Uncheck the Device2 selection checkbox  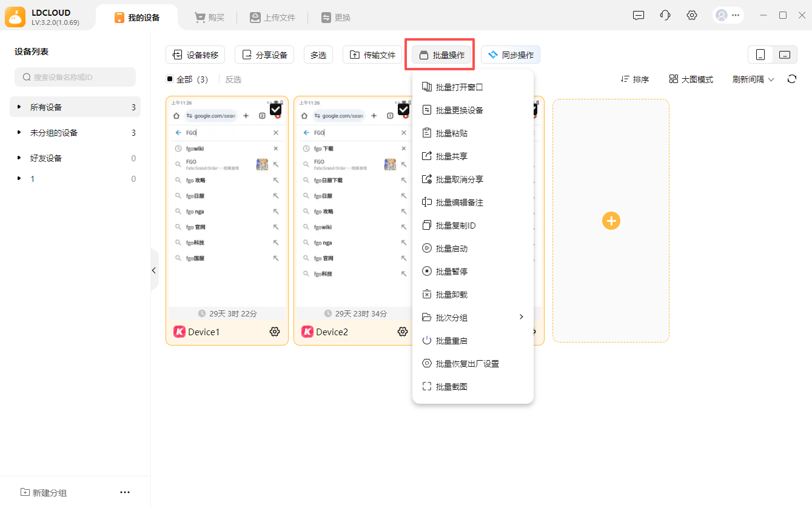403,109
